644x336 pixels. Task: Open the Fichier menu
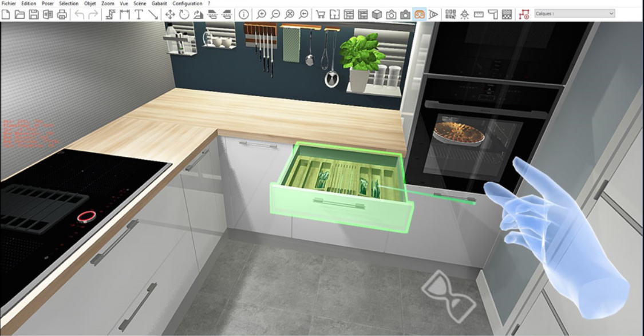pyautogui.click(x=9, y=3)
